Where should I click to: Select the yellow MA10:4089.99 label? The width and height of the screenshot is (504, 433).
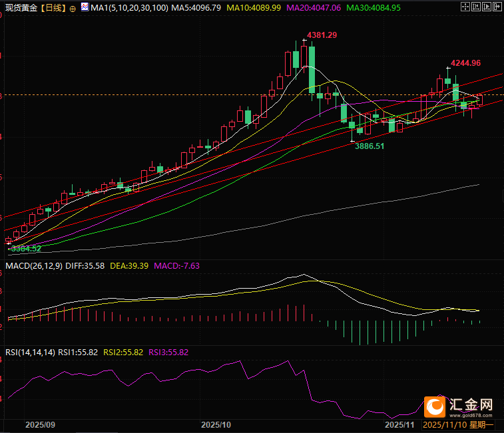(254, 8)
